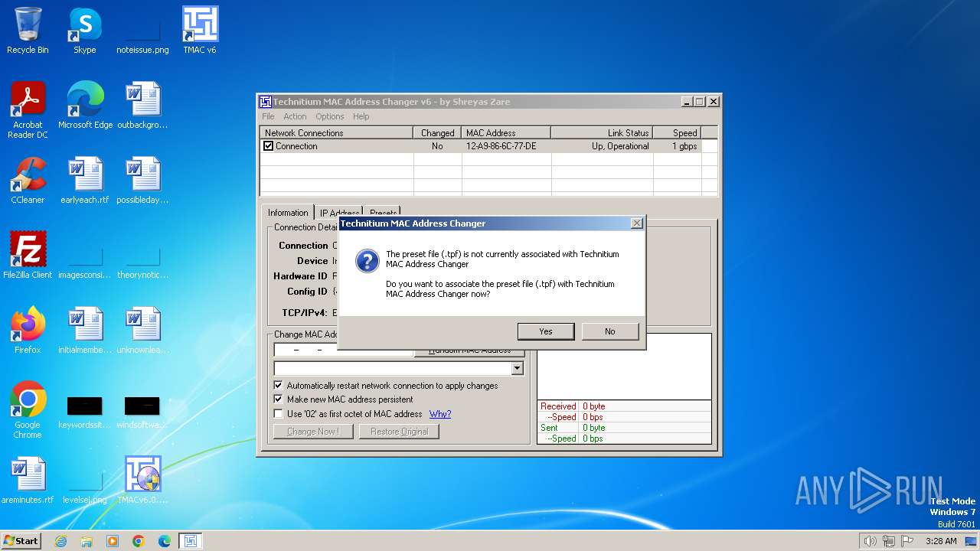This screenshot has width=980, height=551.
Task: Open initialmembe... document icon
Action: click(85, 331)
